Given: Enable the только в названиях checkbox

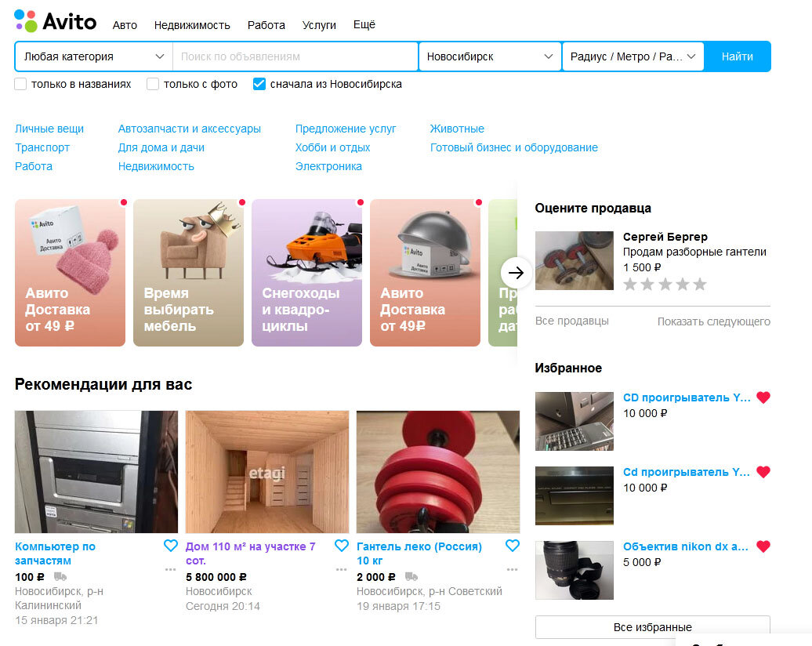Looking at the screenshot, I should click(x=20, y=84).
